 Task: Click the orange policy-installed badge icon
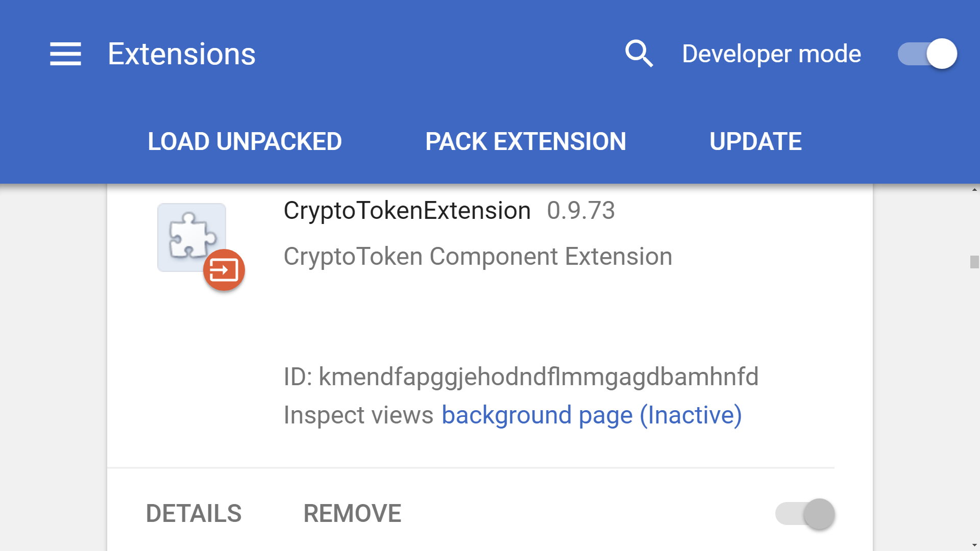(x=224, y=270)
